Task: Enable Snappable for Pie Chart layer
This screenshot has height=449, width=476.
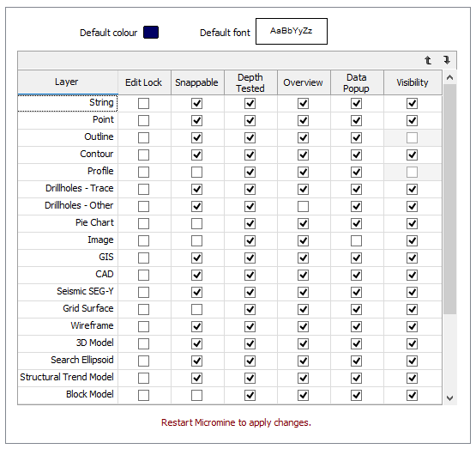Action: point(196,223)
